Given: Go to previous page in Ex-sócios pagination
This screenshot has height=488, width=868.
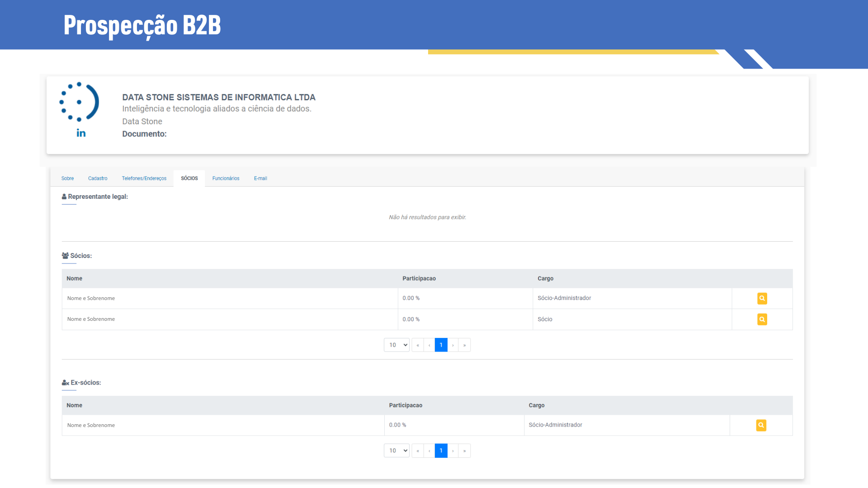Looking at the screenshot, I should 429,451.
